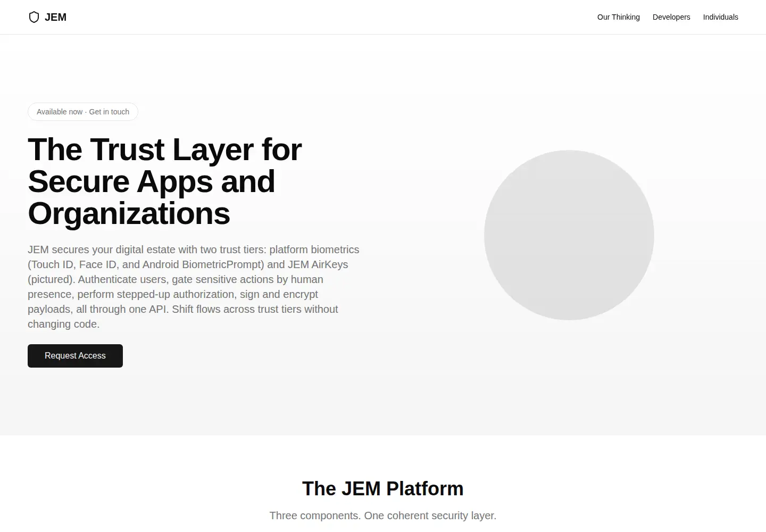Click the Available now · Get in touch pill

[x=83, y=112]
